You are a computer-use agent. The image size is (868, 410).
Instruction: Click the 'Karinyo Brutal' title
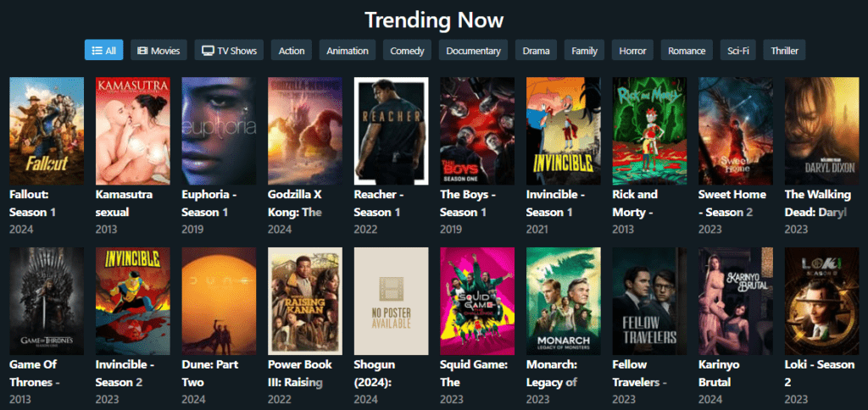click(720, 374)
